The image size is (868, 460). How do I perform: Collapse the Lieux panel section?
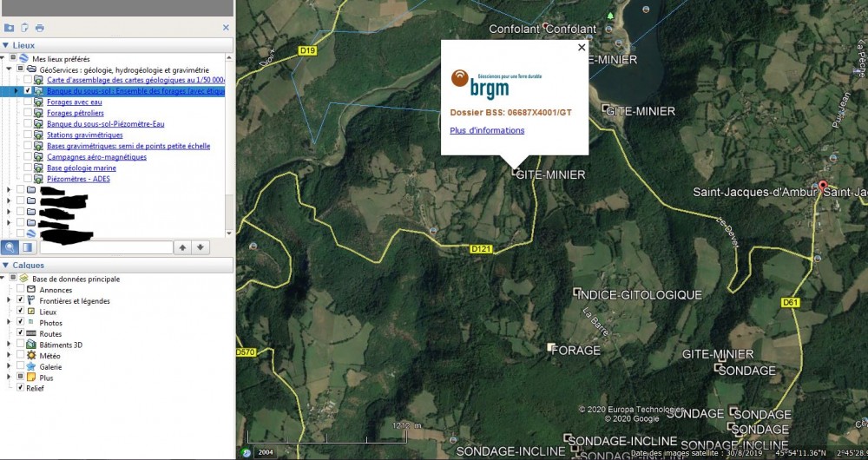[6, 44]
